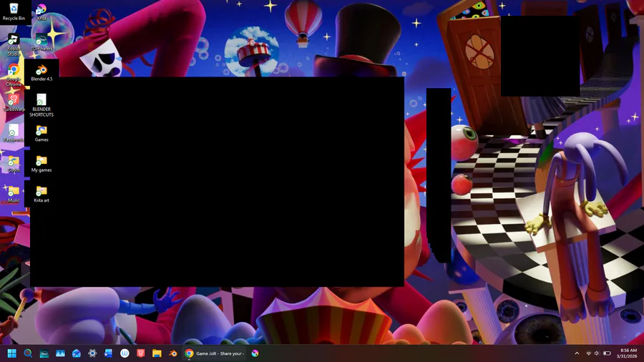Open the round W app in taskbar
The image size is (644, 362).
pos(125,353)
